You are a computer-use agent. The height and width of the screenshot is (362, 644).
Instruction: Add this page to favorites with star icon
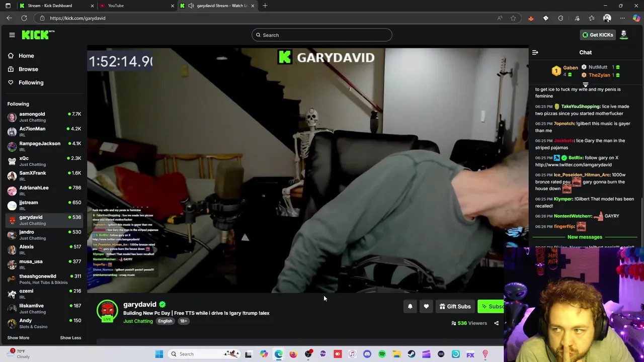(x=513, y=18)
